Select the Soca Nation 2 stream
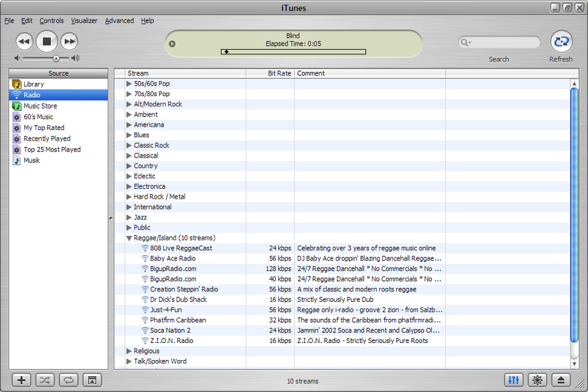 (x=342, y=331)
